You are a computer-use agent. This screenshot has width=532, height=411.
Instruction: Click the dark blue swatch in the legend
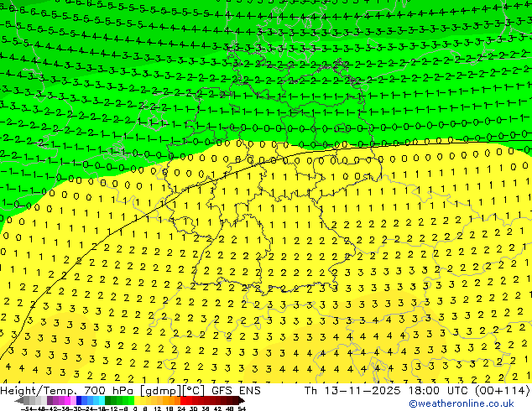click(x=79, y=401)
